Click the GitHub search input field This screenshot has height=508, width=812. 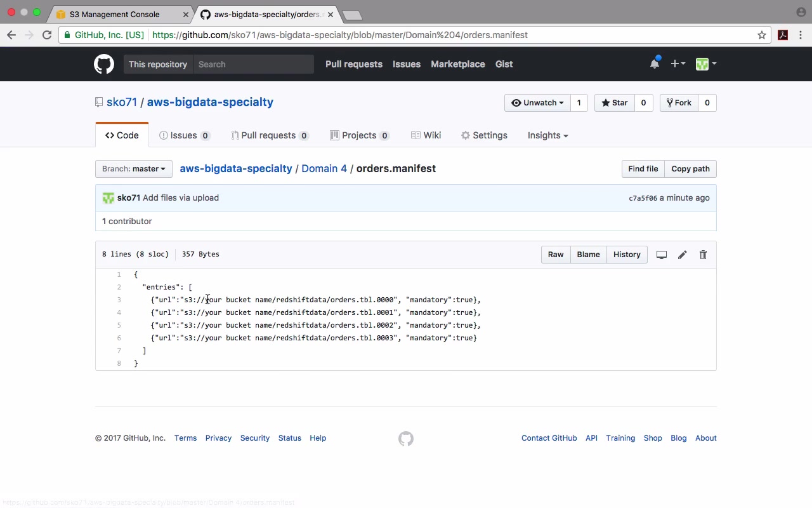[254, 64]
